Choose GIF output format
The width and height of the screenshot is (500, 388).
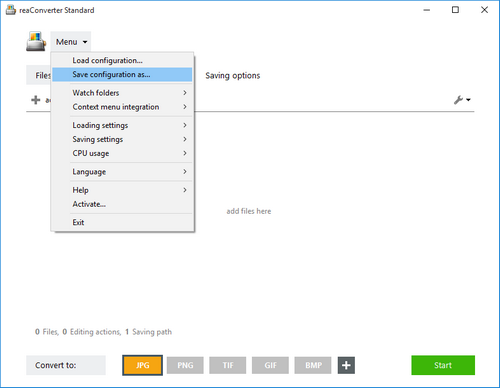270,365
